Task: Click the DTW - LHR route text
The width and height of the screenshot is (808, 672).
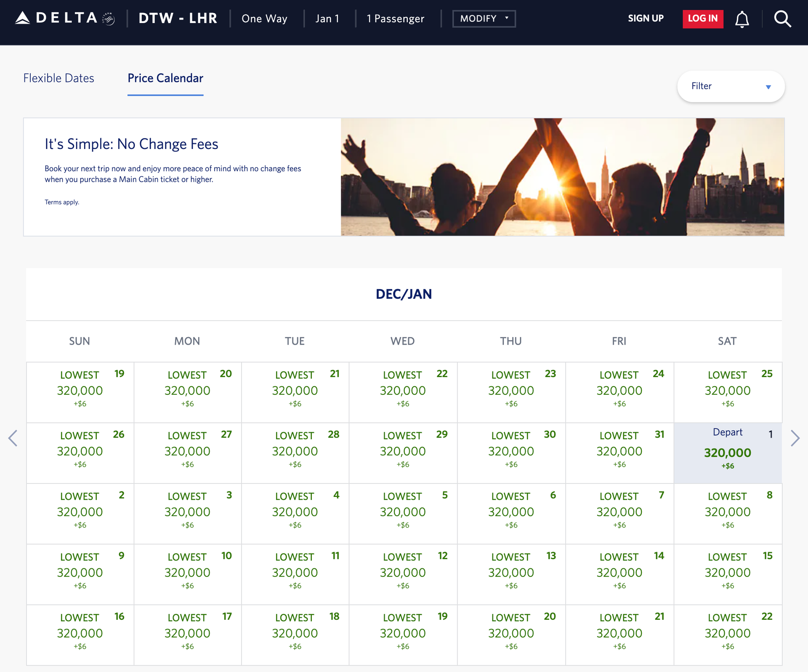Action: coord(178,19)
